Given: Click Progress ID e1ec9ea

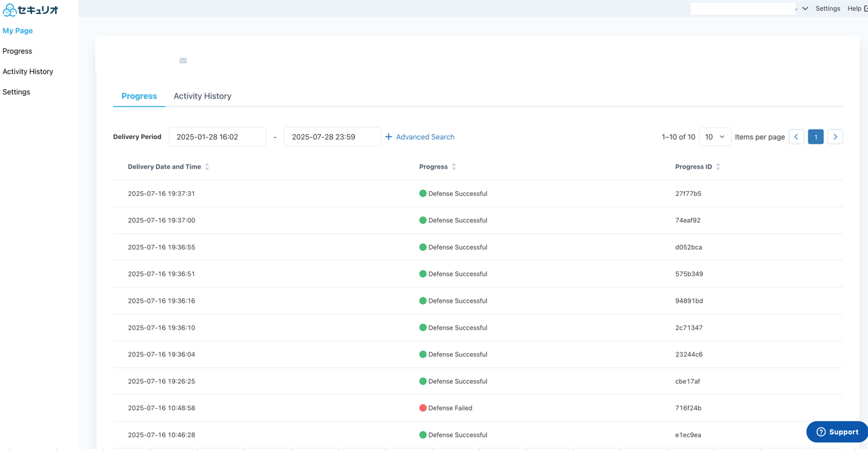Looking at the screenshot, I should click(x=688, y=435).
